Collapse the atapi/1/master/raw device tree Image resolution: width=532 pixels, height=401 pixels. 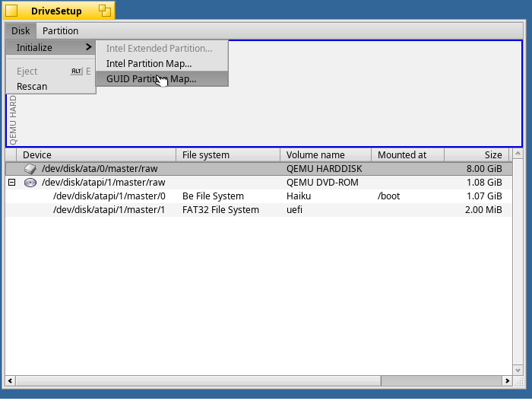pos(12,183)
